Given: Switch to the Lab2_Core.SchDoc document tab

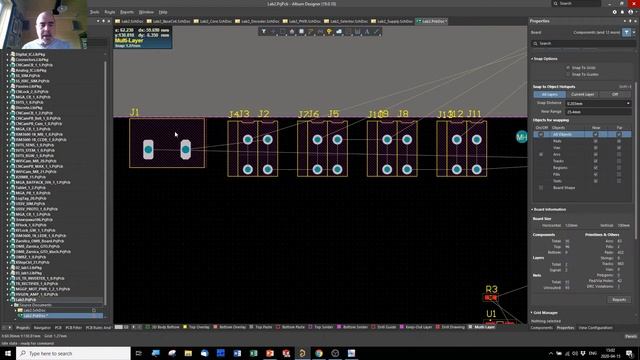Looking at the screenshot, I should 212,21.
